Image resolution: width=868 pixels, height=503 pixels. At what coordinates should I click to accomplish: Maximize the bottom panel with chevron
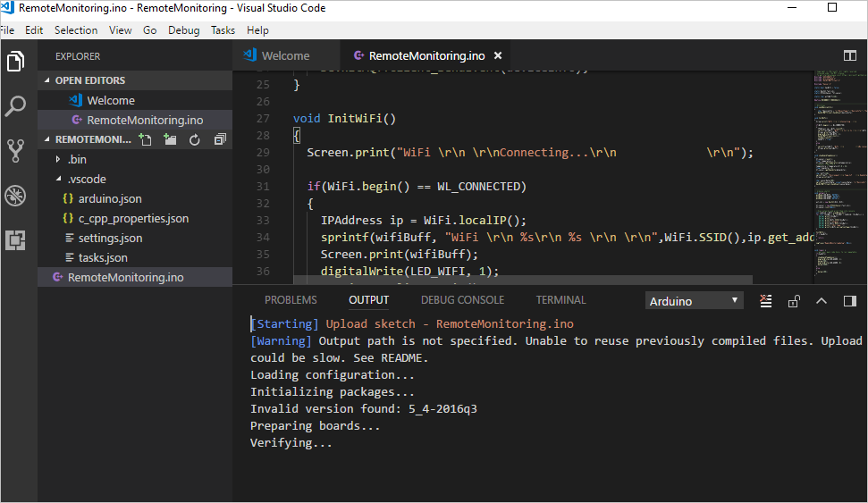pyautogui.click(x=822, y=301)
